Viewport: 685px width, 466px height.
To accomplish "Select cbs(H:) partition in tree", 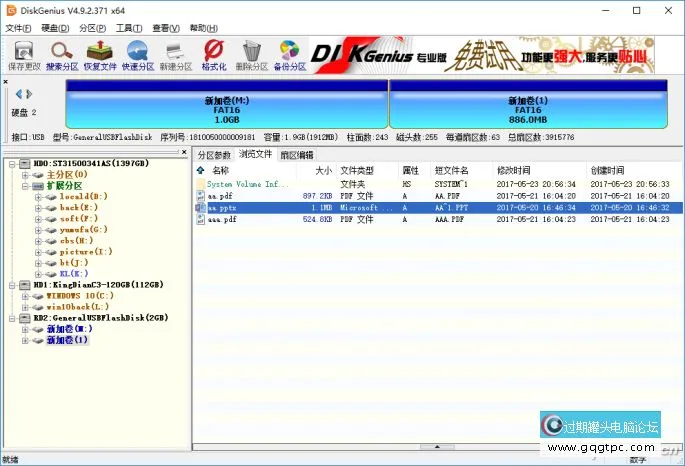I will [x=76, y=241].
